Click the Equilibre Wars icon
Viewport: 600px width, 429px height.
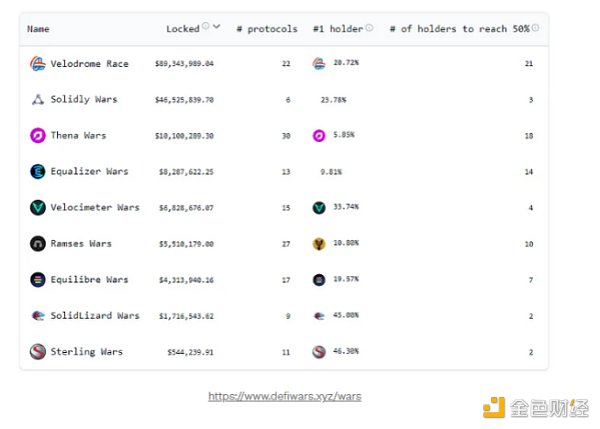point(38,280)
